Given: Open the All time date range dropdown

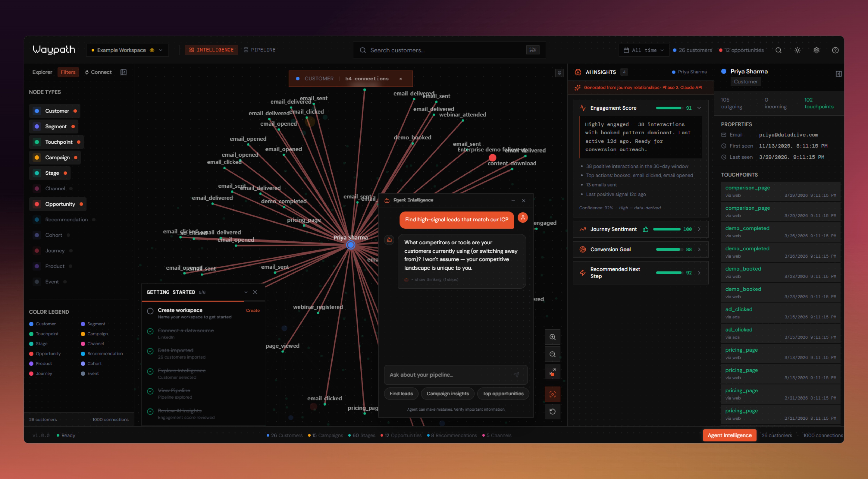Looking at the screenshot, I should (x=644, y=50).
